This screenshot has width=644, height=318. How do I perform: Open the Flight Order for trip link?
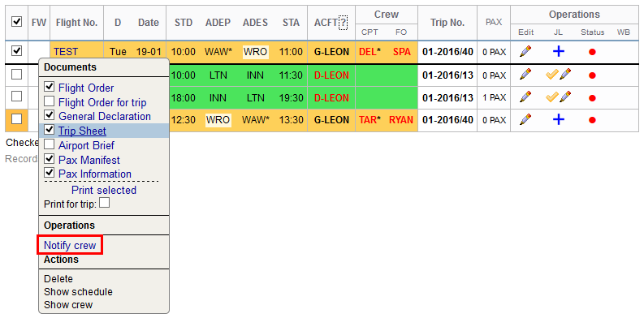[x=102, y=102]
